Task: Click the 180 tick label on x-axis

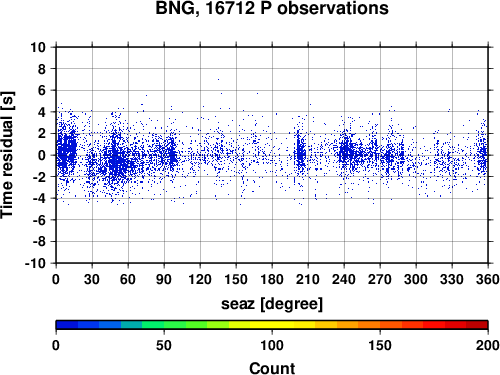Action: coord(272,279)
